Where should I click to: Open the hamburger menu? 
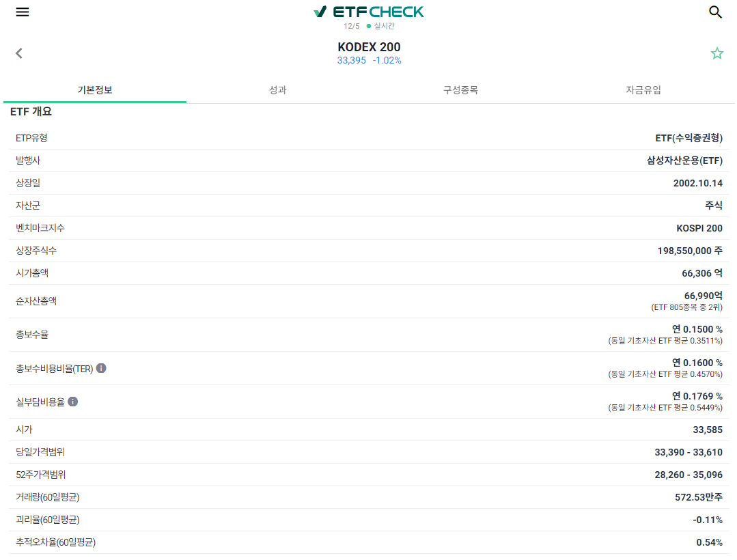(x=22, y=12)
